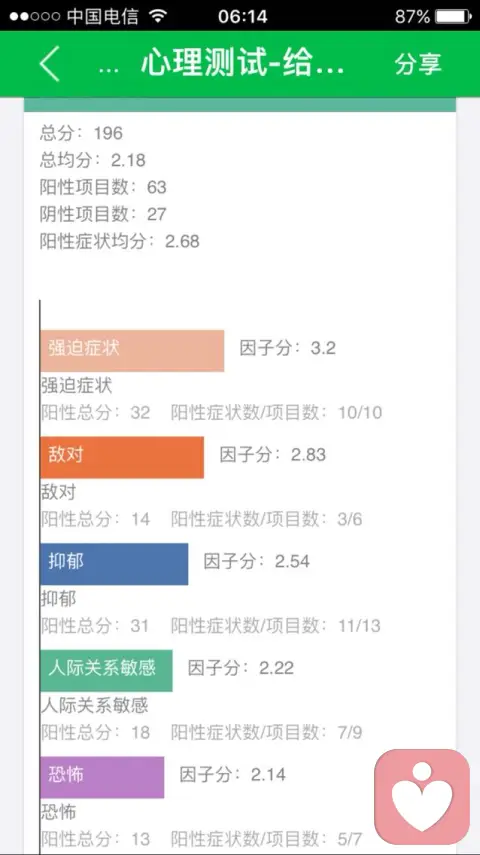
Task: Tap the 总分 196 line
Action: point(81,133)
